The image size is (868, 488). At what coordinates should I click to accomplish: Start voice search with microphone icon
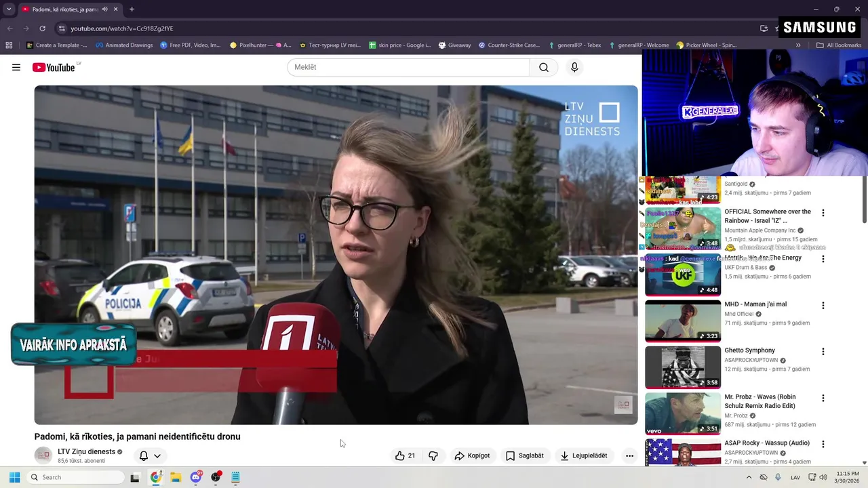(574, 67)
